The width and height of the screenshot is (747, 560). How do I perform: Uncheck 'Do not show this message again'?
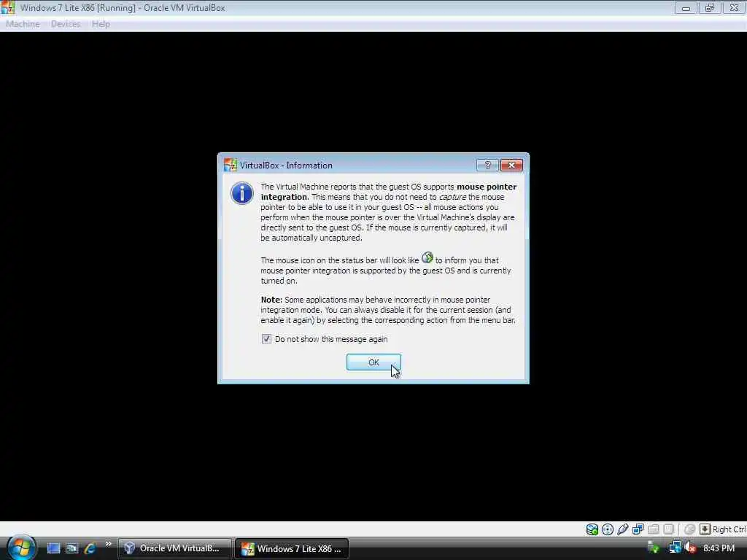tap(266, 339)
